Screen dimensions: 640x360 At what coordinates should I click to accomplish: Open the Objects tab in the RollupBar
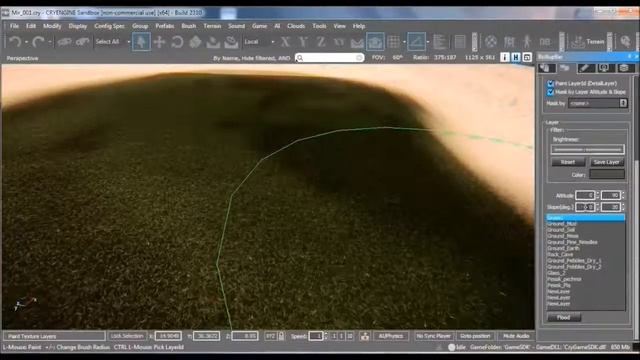click(x=547, y=68)
